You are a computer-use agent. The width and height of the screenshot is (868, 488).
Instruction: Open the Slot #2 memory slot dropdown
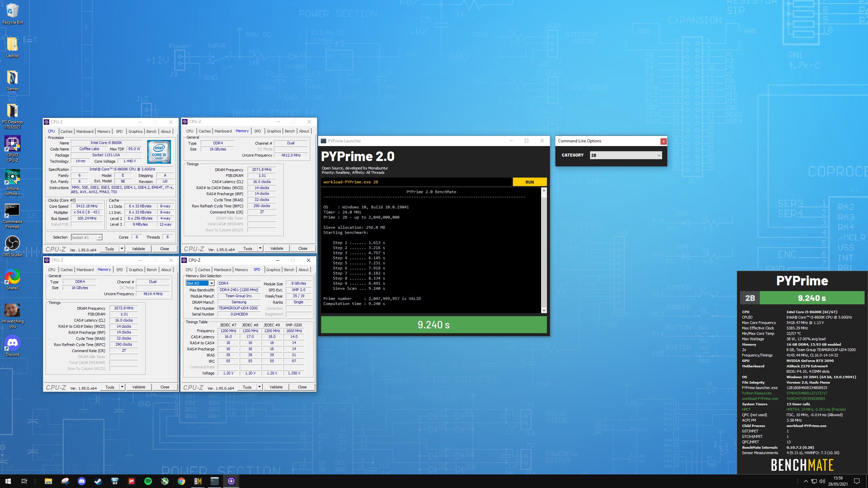click(x=200, y=283)
